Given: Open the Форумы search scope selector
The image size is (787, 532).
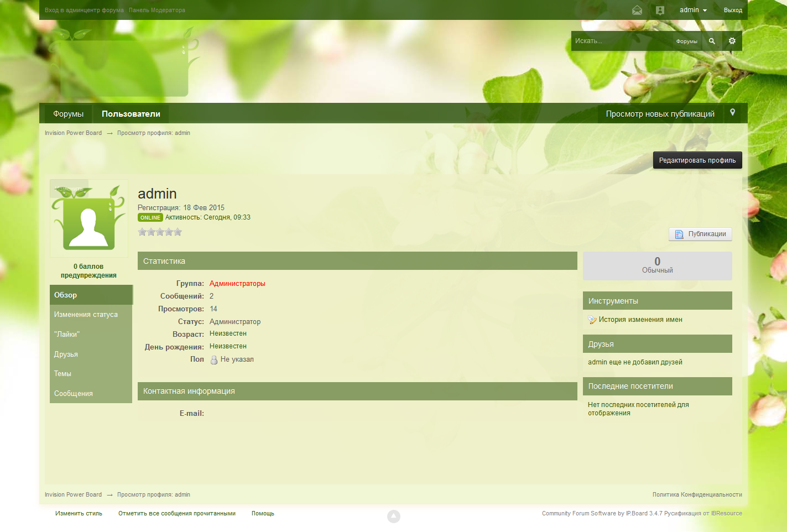Looking at the screenshot, I should (x=686, y=41).
